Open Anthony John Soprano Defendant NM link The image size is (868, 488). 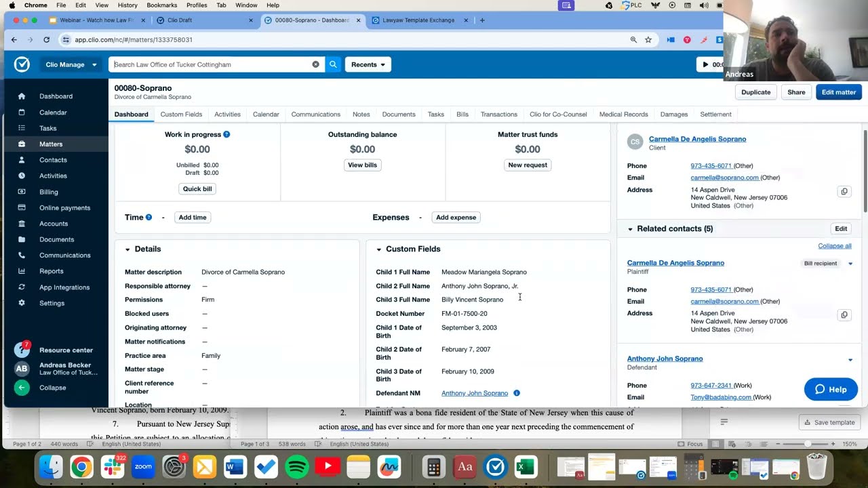tap(475, 393)
